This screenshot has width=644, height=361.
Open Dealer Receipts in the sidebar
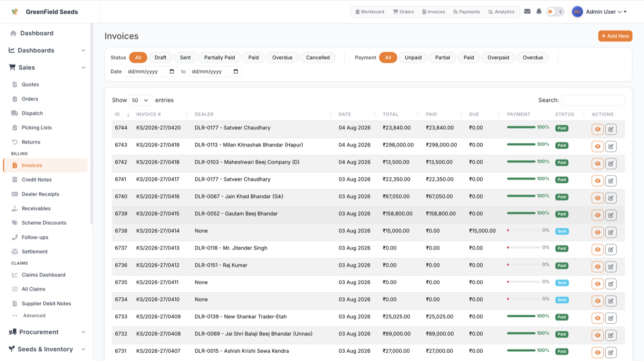(40, 194)
